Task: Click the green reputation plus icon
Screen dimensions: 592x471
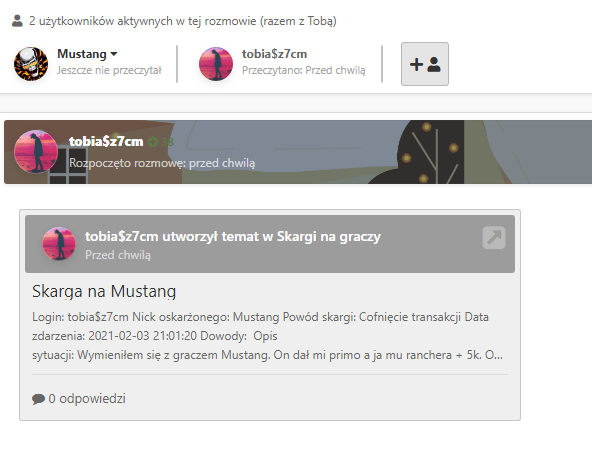Action: tap(153, 142)
